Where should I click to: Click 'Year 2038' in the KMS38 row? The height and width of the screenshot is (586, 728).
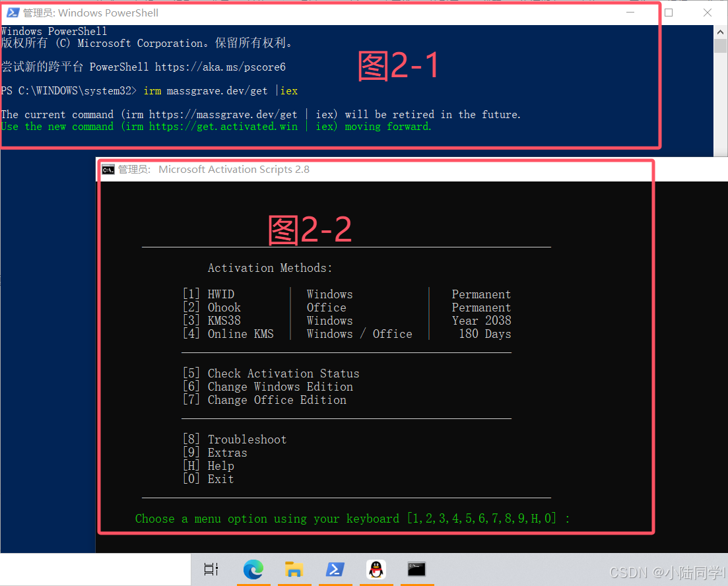[x=481, y=321]
